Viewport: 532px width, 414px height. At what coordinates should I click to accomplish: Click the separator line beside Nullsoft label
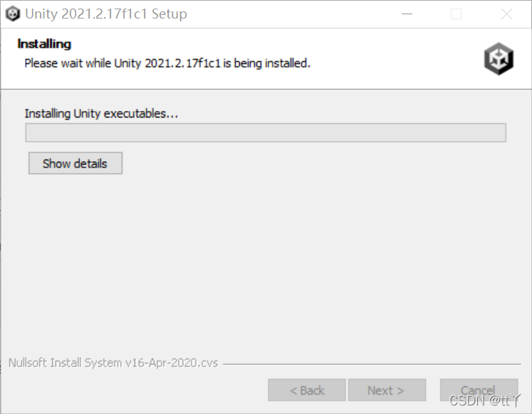tap(372, 364)
